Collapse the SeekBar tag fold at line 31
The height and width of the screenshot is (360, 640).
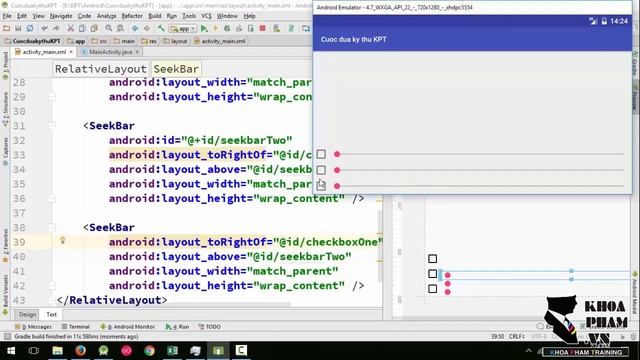coord(52,126)
